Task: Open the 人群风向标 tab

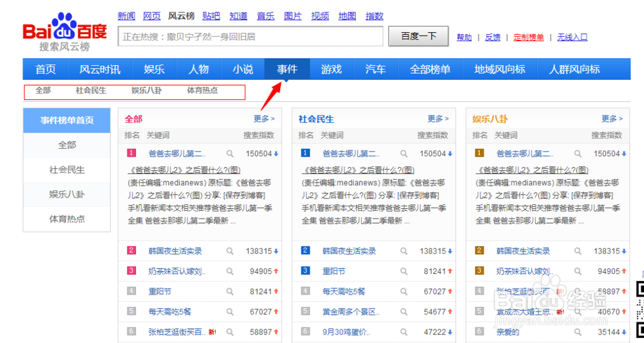Action: [x=574, y=69]
